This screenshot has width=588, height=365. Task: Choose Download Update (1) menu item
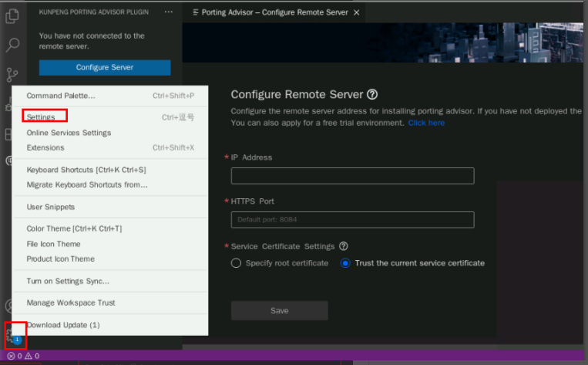tap(63, 325)
